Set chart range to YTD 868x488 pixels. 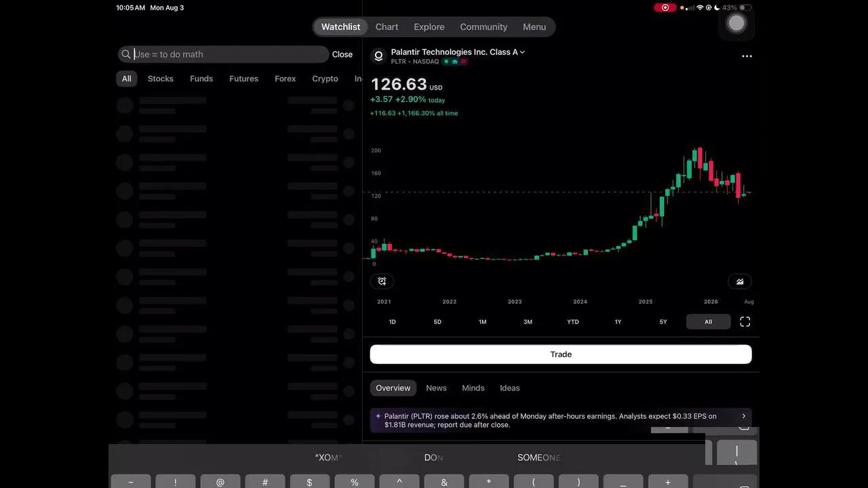coord(573,322)
